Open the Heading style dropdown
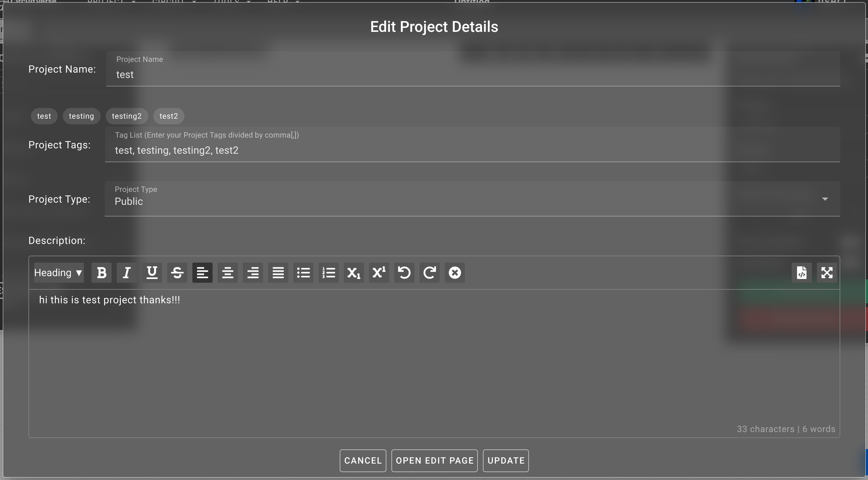Screen dimensions: 868x480 coord(58,273)
